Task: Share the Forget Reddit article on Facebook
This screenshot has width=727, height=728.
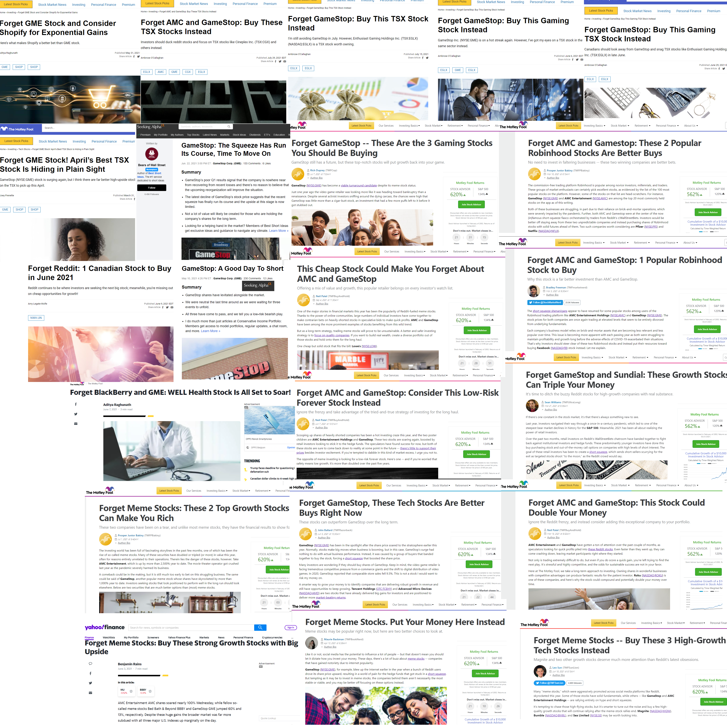Action: [x=163, y=307]
